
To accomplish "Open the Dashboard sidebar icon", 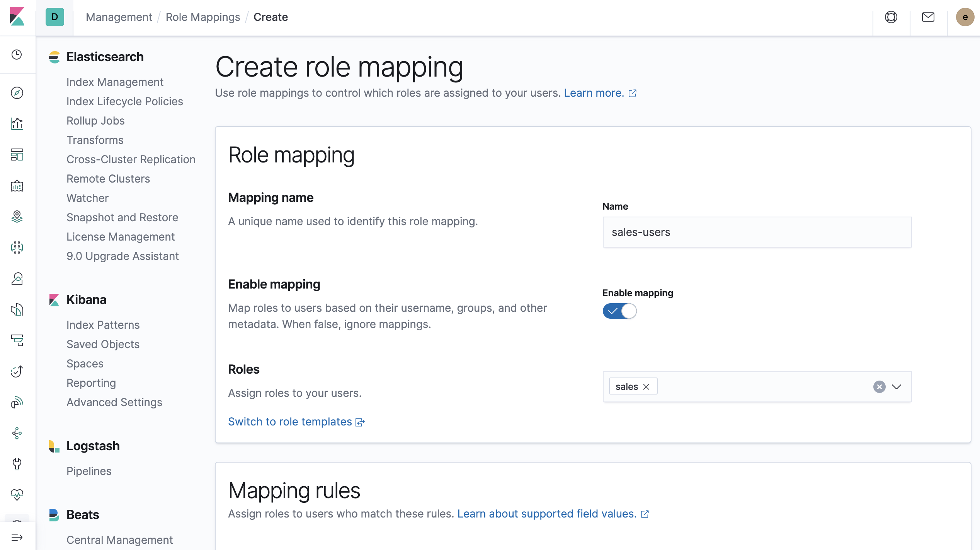I will pyautogui.click(x=17, y=155).
